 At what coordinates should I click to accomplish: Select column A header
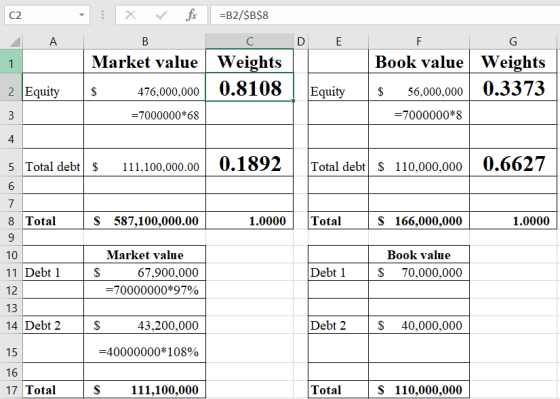(53, 42)
